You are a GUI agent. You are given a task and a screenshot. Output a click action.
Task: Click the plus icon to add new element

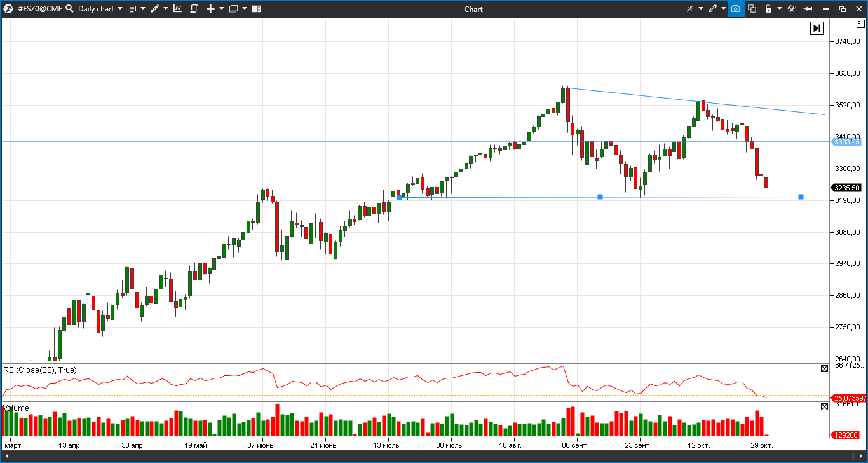pos(210,8)
